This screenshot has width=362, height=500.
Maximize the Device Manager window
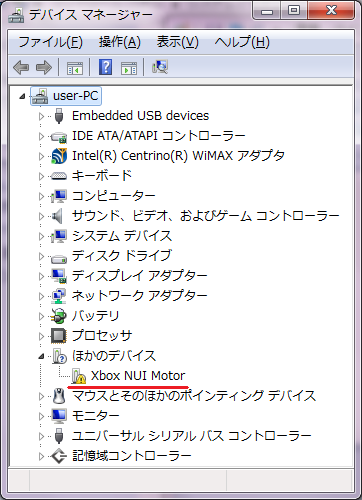pos(294,11)
